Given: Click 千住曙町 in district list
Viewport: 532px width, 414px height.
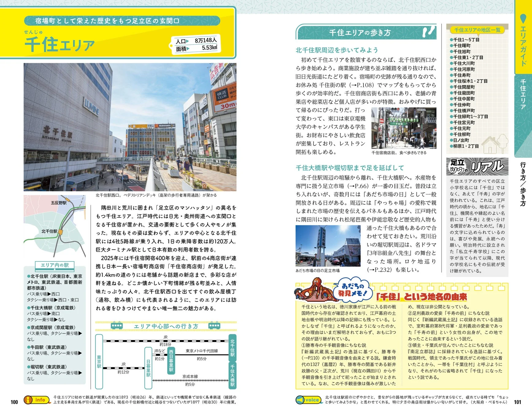Looking at the screenshot, I should coord(460,46).
